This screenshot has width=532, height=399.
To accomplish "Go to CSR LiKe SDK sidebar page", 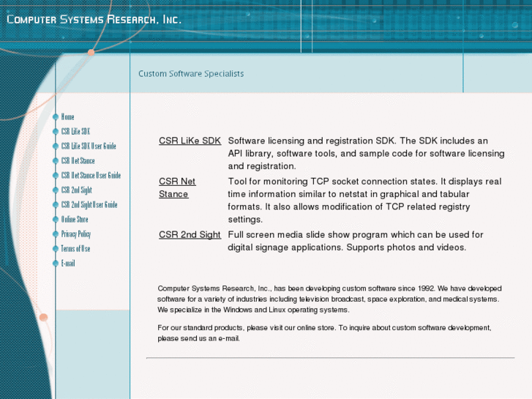I will tap(75, 132).
